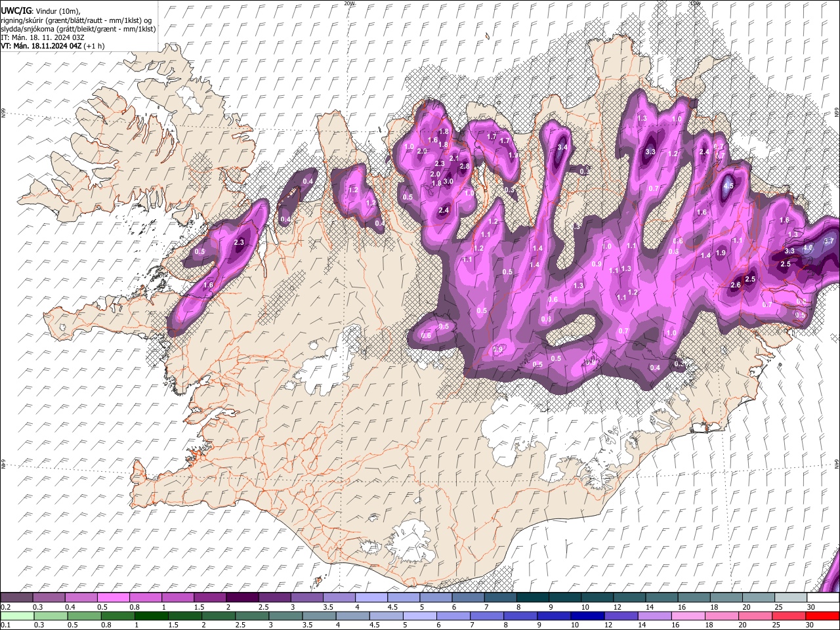Select the 14 light purple swatch in bottom scale
This screenshot has height=630, width=840.
click(x=654, y=616)
